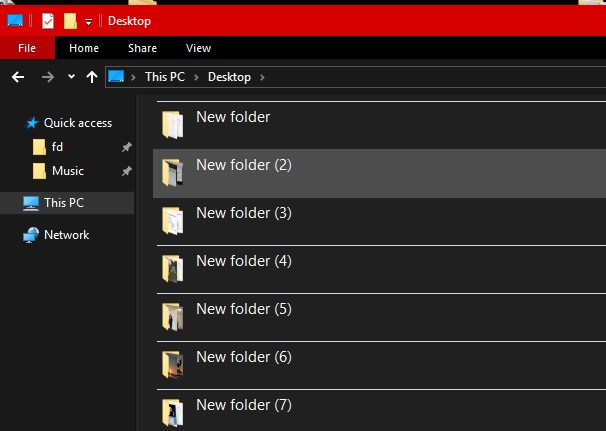Expand chevron before This PC in address bar
This screenshot has width=606, height=431.
pyautogui.click(x=133, y=77)
